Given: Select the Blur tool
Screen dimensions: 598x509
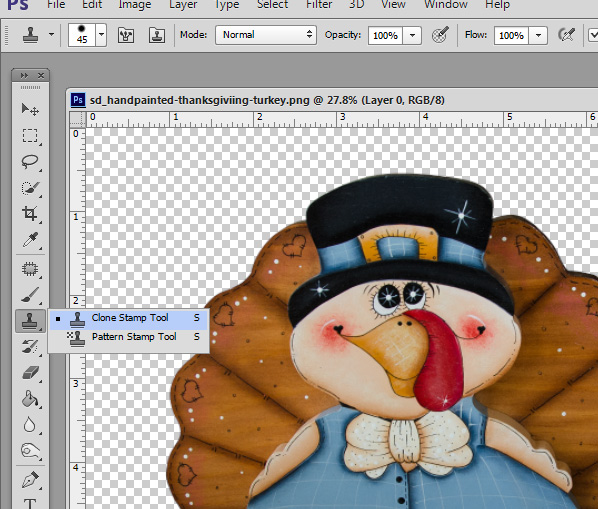Looking at the screenshot, I should [x=30, y=425].
